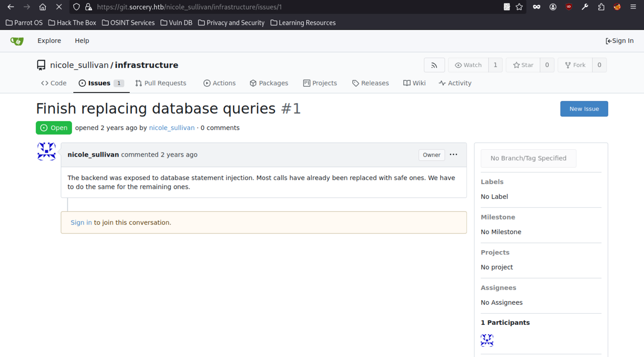Toggle Watch on the repository
This screenshot has width=644, height=357.
coord(469,65)
